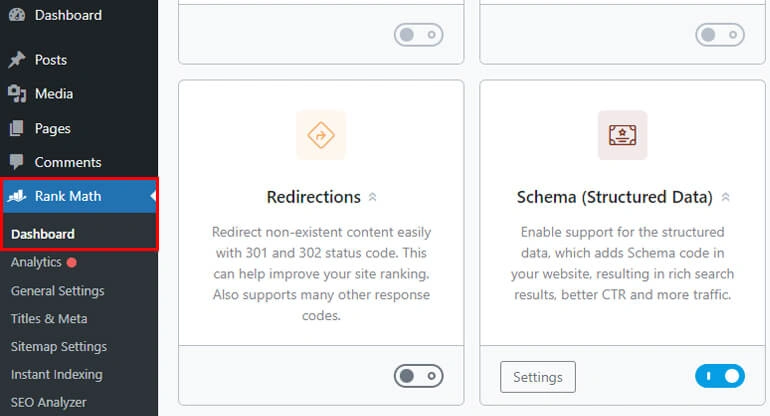Click the Schema structured data icon
Viewport: 770px width, 416px height.
tap(622, 135)
